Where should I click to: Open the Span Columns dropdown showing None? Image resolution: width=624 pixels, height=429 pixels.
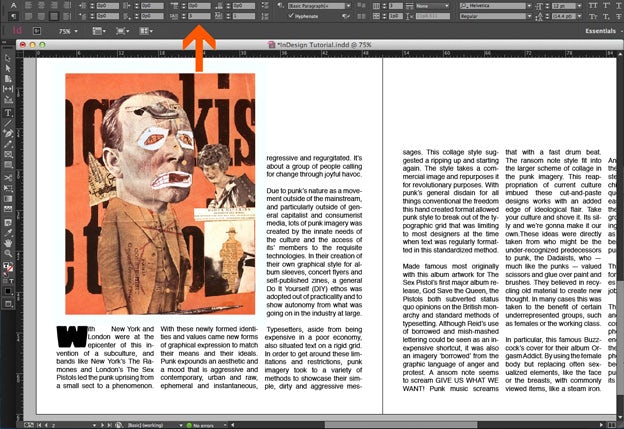pyautogui.click(x=433, y=6)
